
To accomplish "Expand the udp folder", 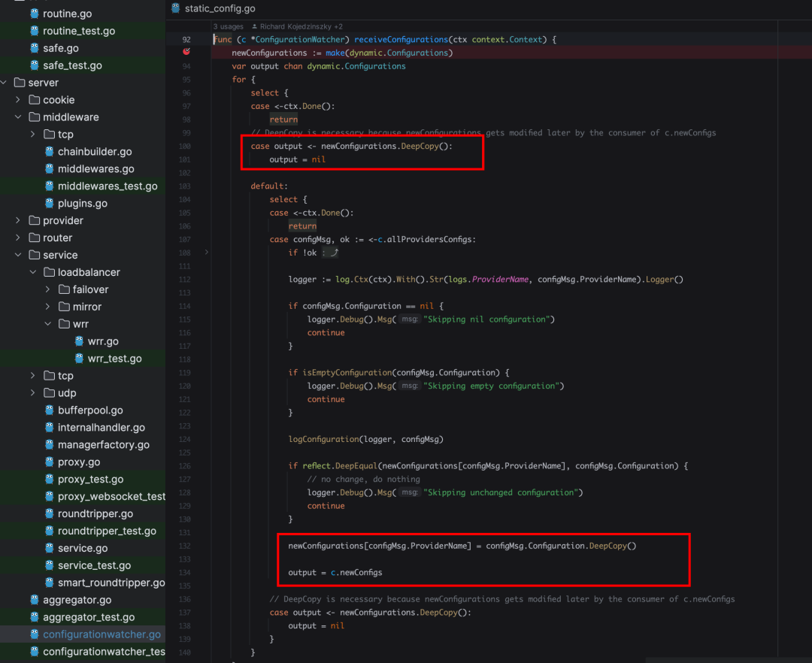I will click(33, 393).
